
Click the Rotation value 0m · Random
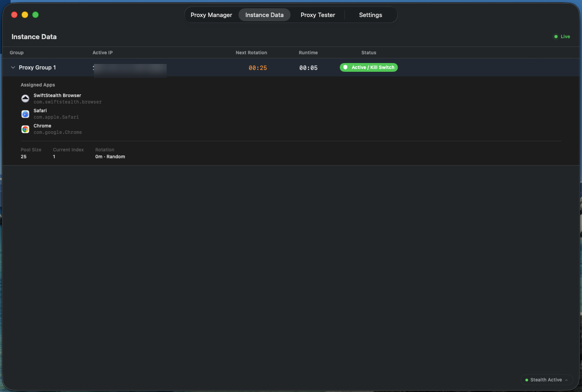pyautogui.click(x=110, y=156)
